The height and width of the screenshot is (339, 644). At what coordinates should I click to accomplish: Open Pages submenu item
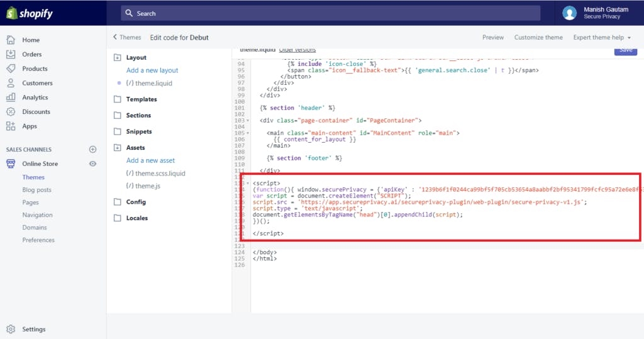[x=30, y=202]
